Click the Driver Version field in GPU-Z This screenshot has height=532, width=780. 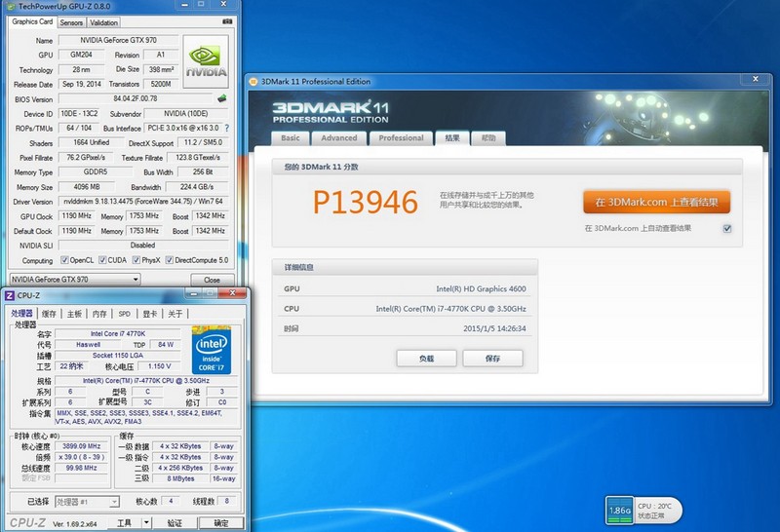point(143,202)
